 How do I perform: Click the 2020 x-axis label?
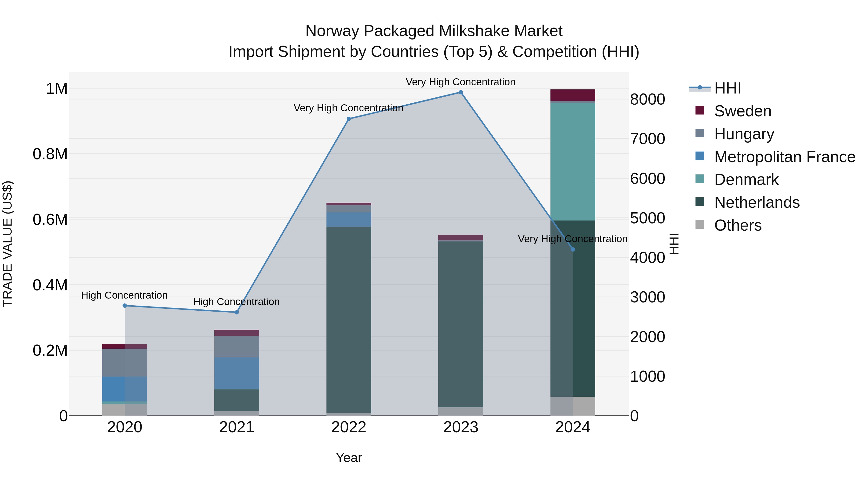coord(125,428)
